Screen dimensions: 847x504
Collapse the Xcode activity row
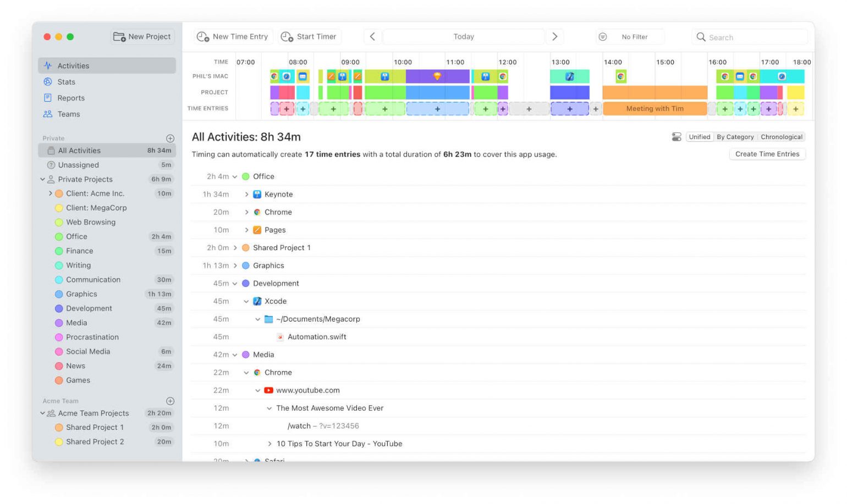(246, 301)
